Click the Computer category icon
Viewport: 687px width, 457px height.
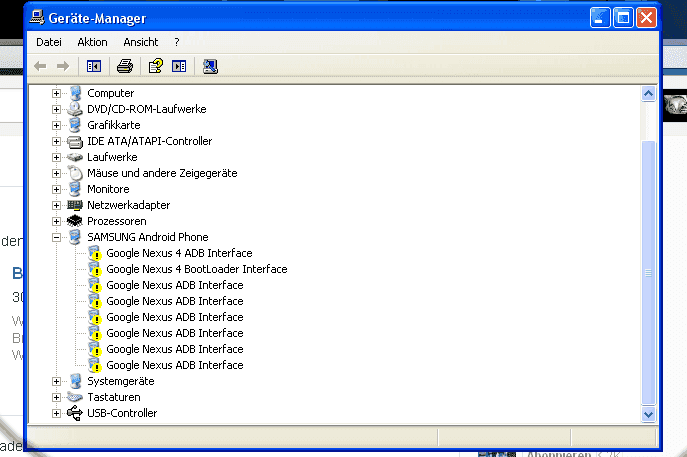[75, 93]
